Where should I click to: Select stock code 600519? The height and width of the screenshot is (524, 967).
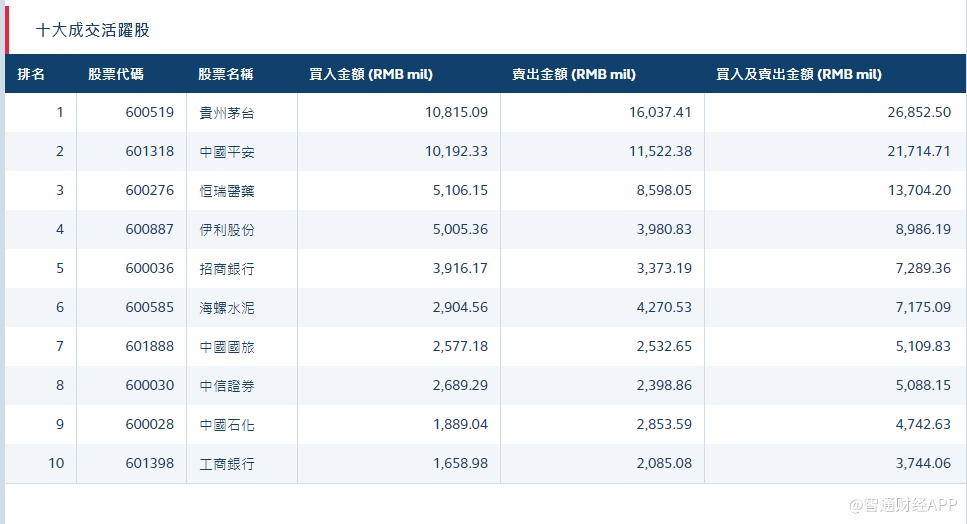coord(150,112)
